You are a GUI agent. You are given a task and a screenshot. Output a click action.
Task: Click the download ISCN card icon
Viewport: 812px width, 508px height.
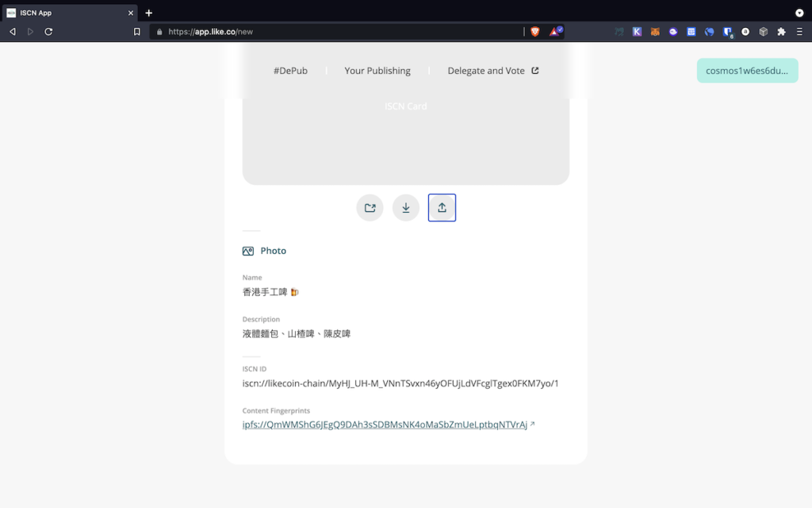[x=406, y=207]
